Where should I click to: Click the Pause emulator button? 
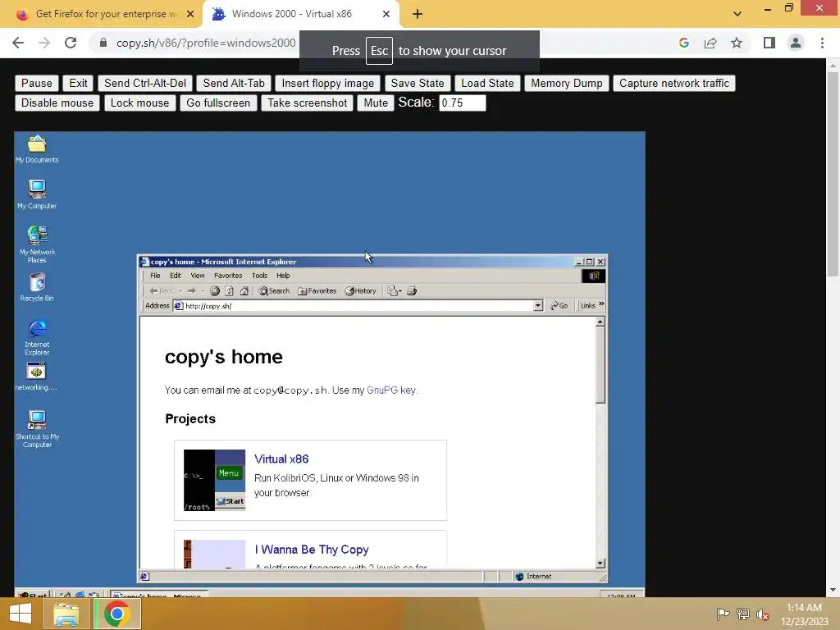37,83
